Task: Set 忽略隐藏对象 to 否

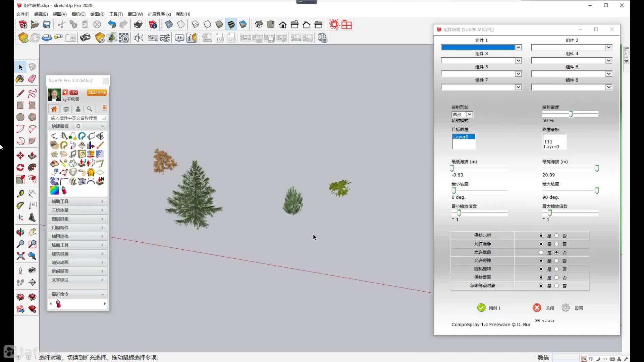Action: click(x=556, y=286)
